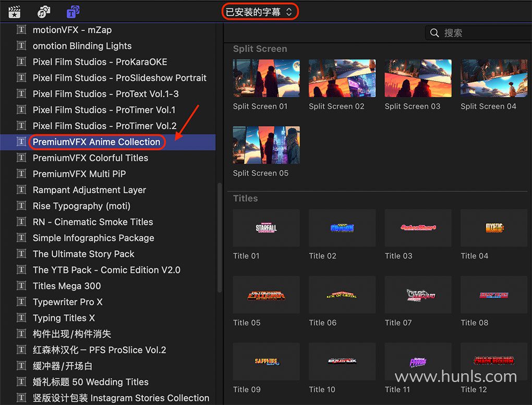Viewport: 532px width, 405px height.
Task: Open the Photos and Audio sidebar icon
Action: (44, 12)
